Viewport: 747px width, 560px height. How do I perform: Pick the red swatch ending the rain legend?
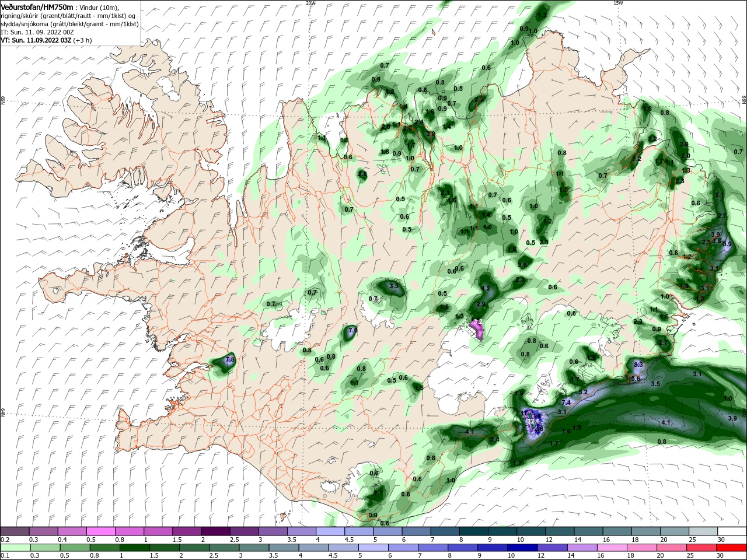[x=732, y=548]
